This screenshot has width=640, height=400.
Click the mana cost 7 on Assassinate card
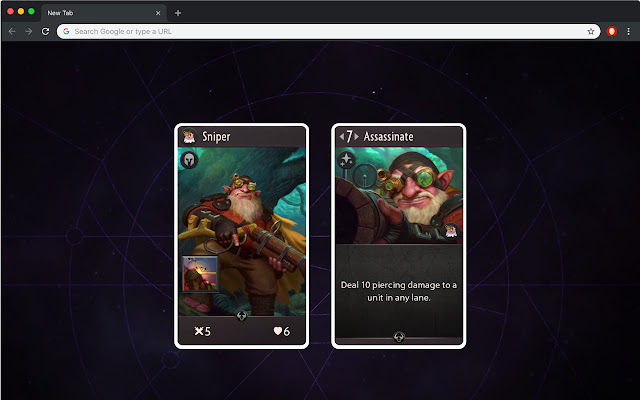[x=349, y=136]
